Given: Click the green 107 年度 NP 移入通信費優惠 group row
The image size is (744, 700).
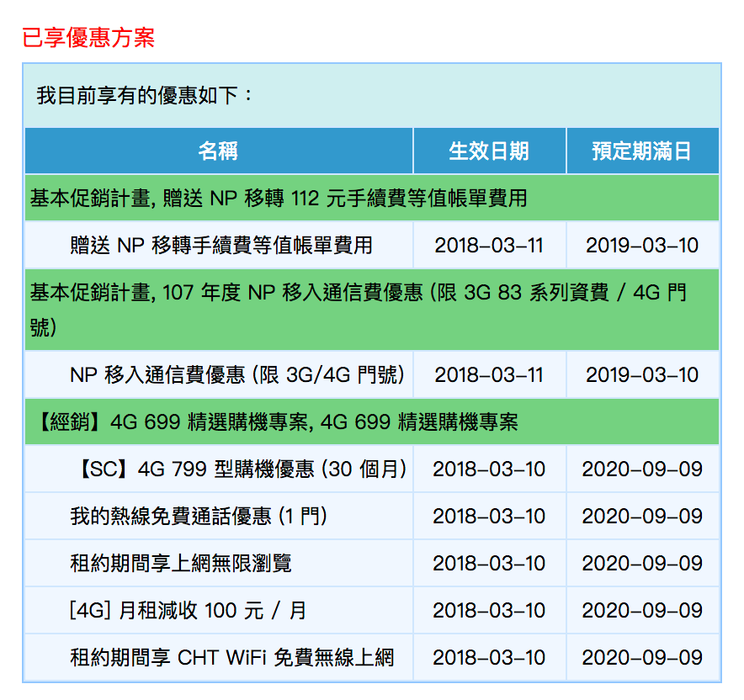Looking at the screenshot, I should point(372,310).
